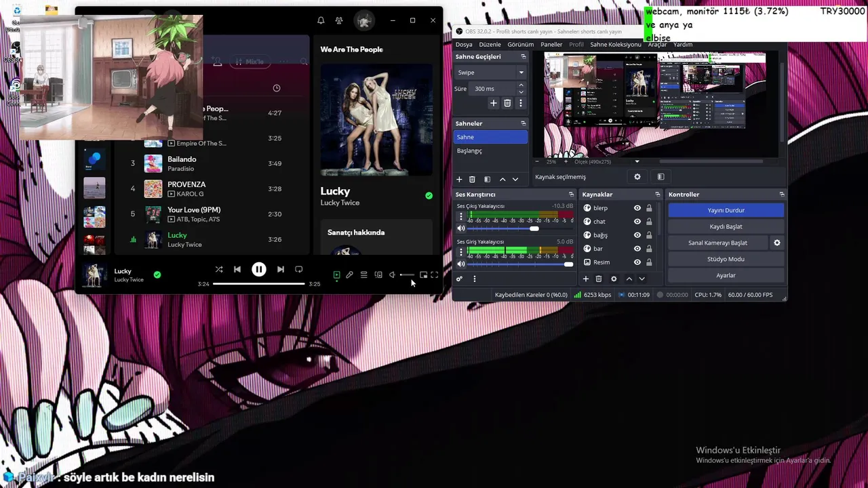The width and height of the screenshot is (868, 488).
Task: Decrease Süre duration stepper down arrow
Action: click(x=521, y=92)
